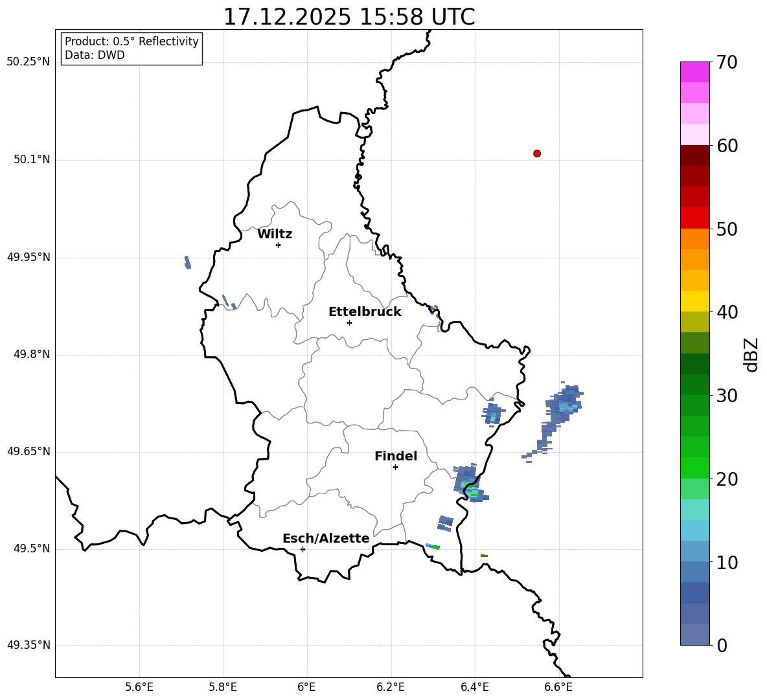Click the 'Product: 0.5° Reflectivity' text

[132, 41]
